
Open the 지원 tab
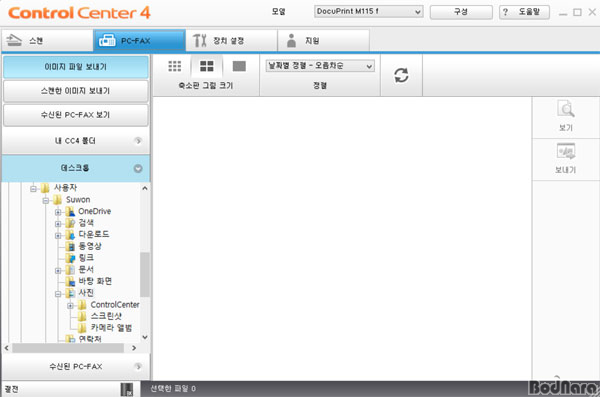tap(324, 40)
